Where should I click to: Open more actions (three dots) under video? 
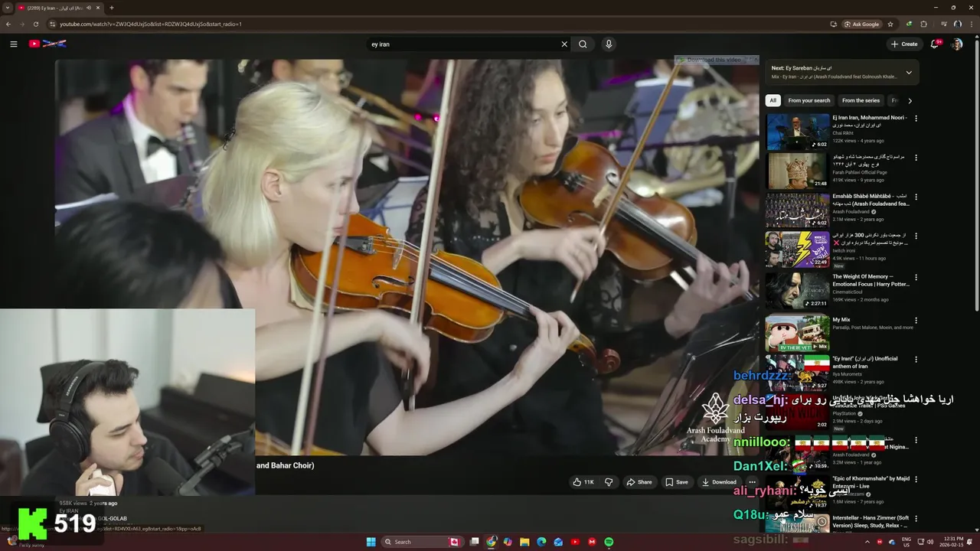point(752,482)
